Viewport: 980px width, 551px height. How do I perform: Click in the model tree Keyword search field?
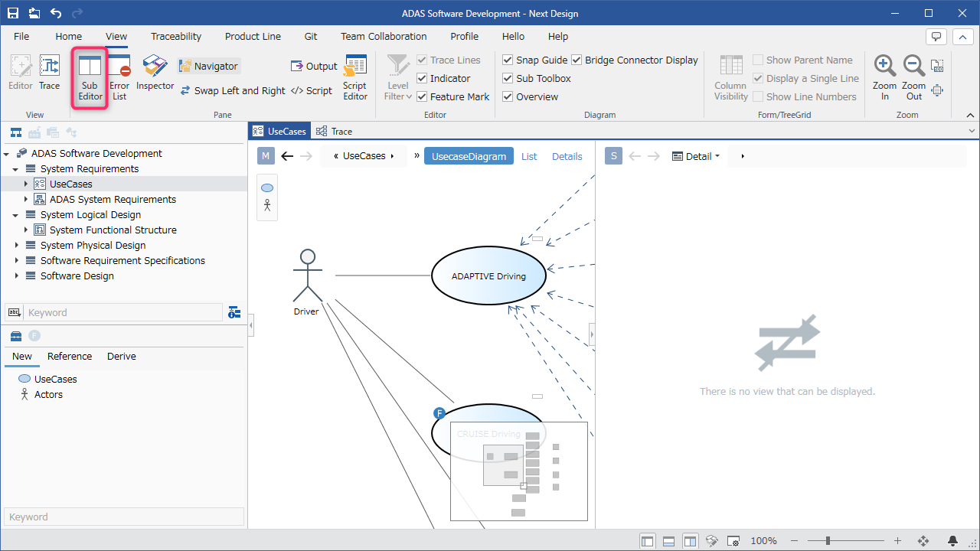coord(124,312)
